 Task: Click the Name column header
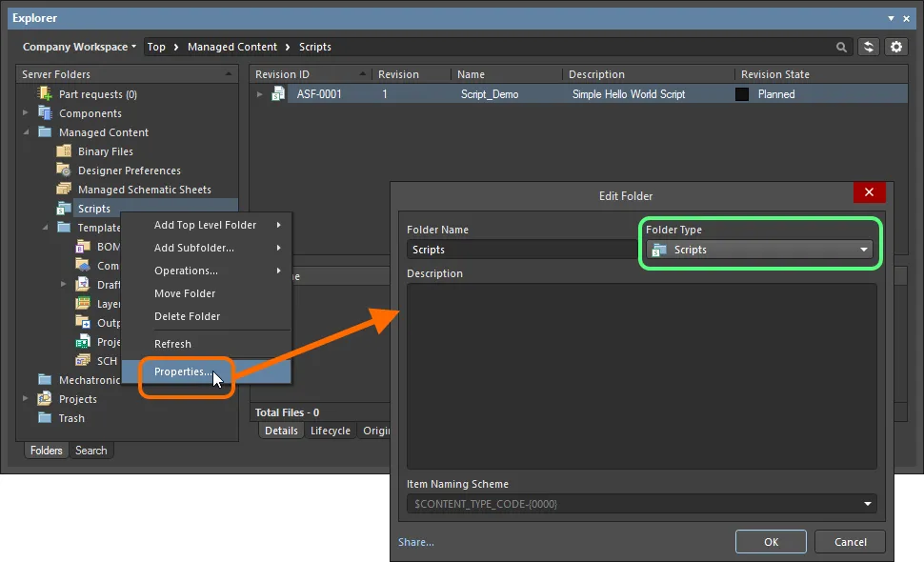[x=507, y=74]
